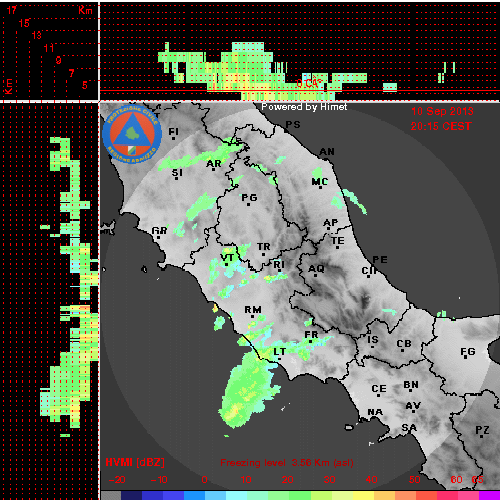Screen dimensions: 500x500
Task: Click the PS city label on the map
Action: (x=293, y=125)
